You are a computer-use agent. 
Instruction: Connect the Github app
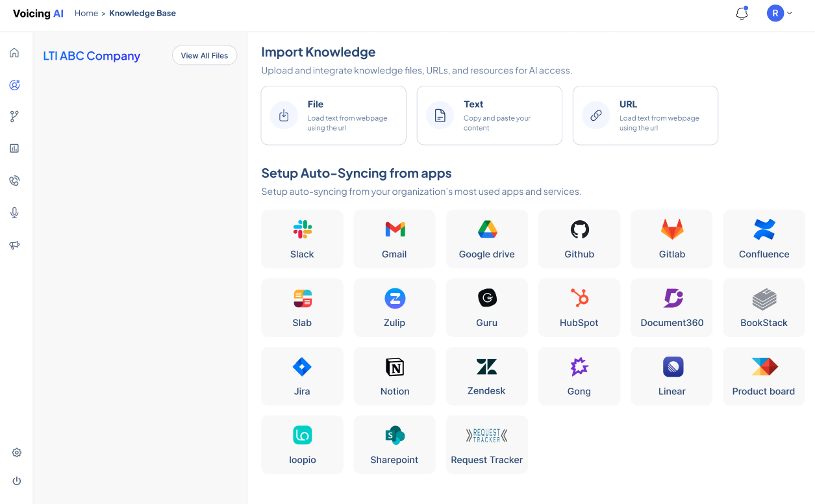pos(579,239)
